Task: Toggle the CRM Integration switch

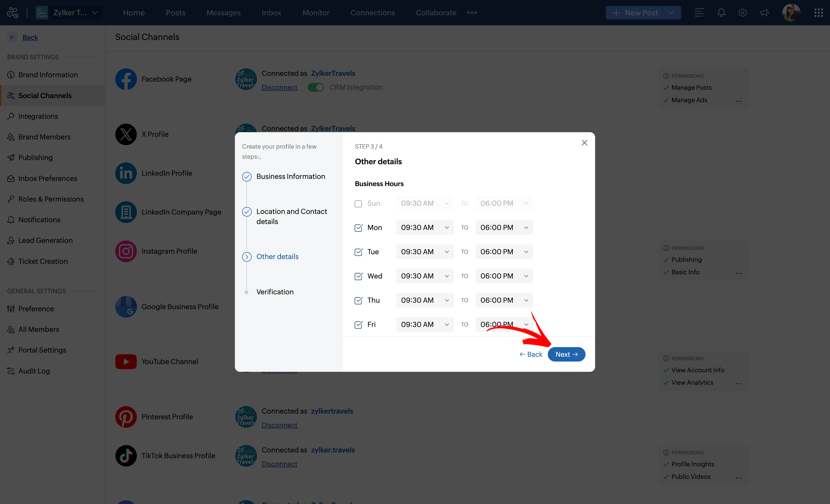Action: (x=316, y=88)
